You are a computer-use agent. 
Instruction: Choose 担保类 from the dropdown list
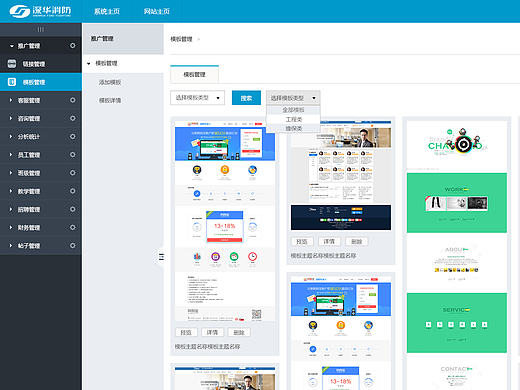pos(293,128)
